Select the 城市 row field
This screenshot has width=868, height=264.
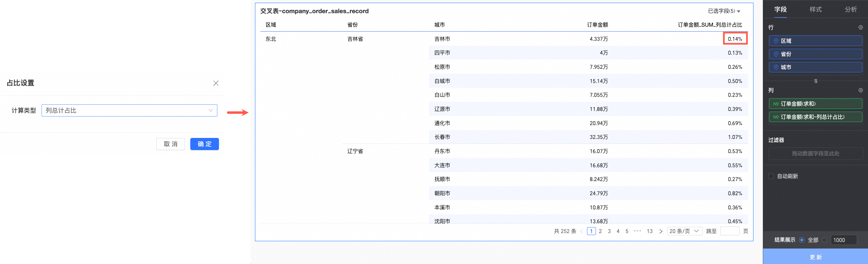point(816,67)
